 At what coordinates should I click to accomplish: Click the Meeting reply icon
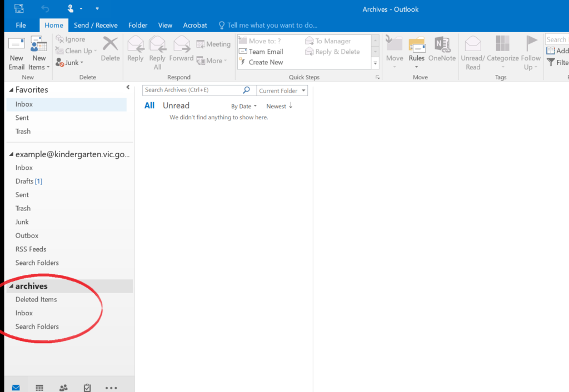tap(200, 44)
